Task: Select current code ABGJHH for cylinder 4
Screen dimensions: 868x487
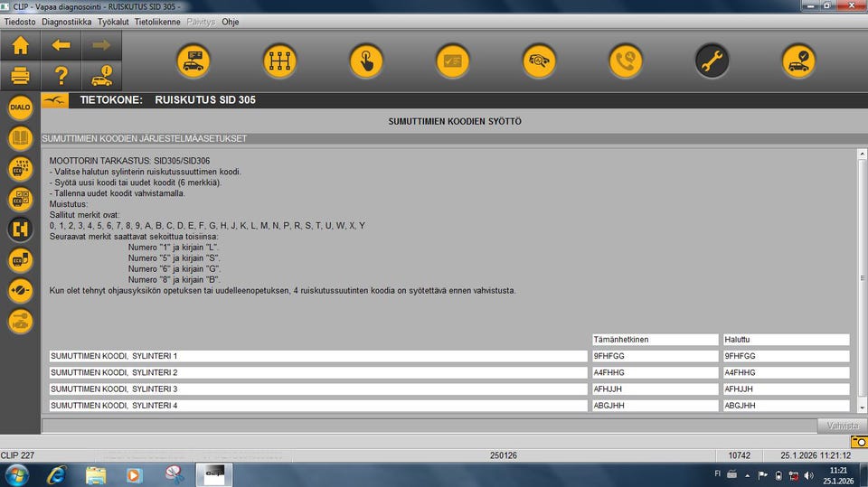Action: click(x=655, y=406)
